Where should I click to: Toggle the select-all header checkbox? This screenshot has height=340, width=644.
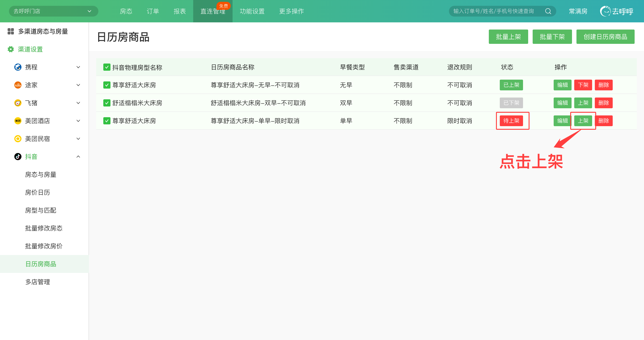pyautogui.click(x=107, y=67)
